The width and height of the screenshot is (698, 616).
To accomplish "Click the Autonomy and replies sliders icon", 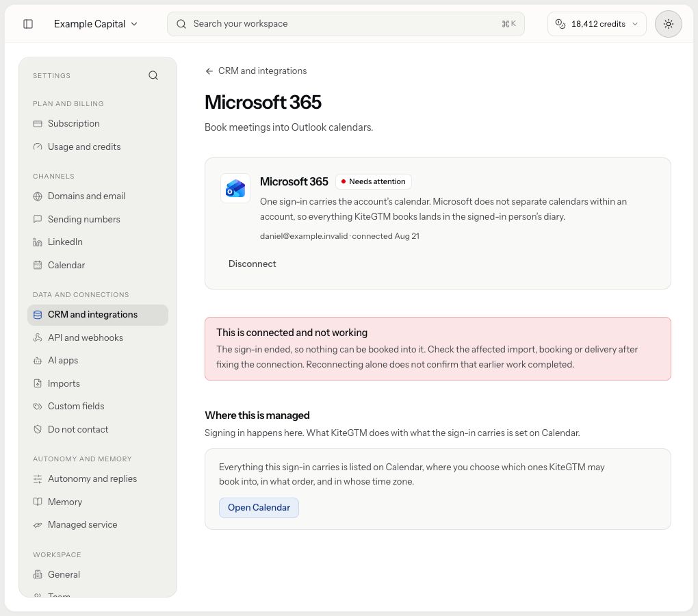I will [x=38, y=479].
